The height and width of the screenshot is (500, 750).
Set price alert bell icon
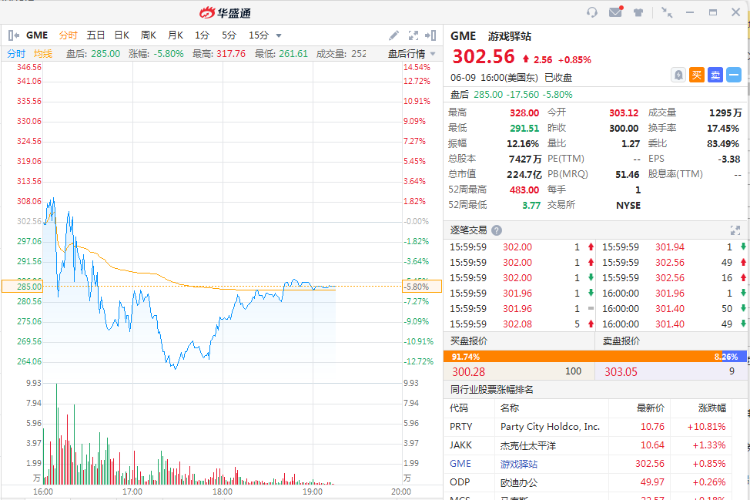coord(678,75)
